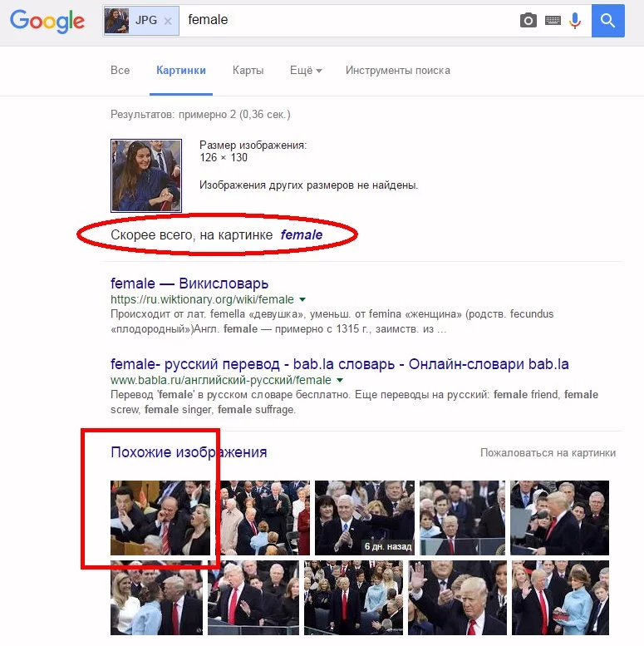The height and width of the screenshot is (646, 644).
Task: Start voice search with microphone icon
Action: [575, 20]
